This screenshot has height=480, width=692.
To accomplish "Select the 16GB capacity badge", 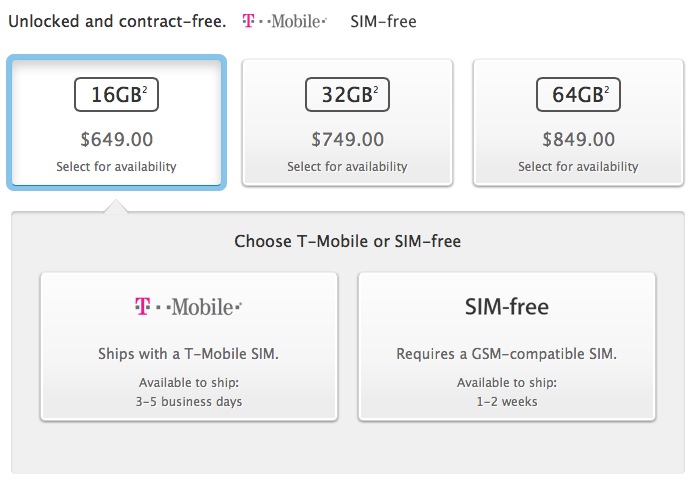I will coord(117,95).
